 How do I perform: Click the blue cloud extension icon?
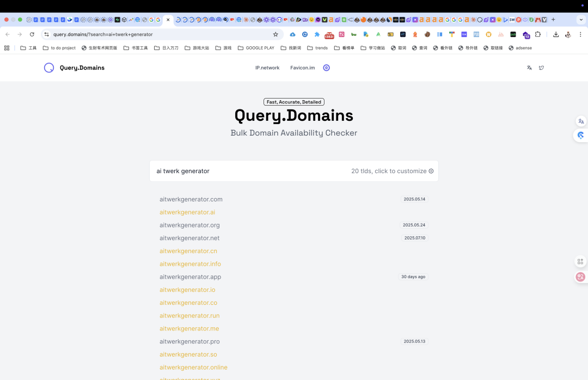[292, 34]
